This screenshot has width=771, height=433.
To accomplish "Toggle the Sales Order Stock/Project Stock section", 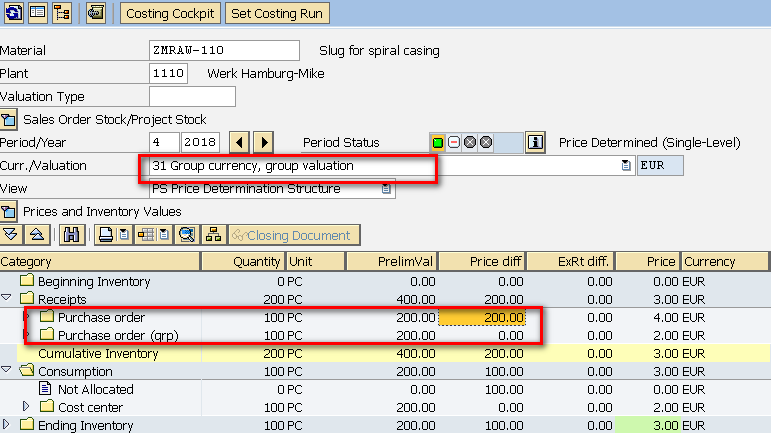I will point(10,120).
